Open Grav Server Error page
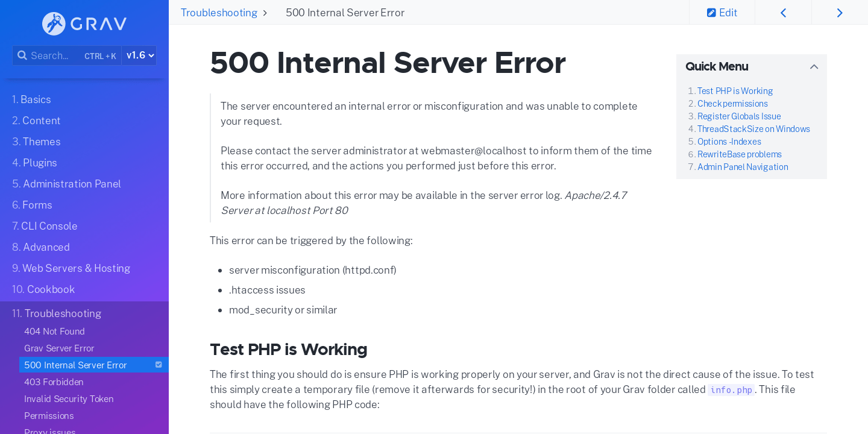 tap(59, 348)
